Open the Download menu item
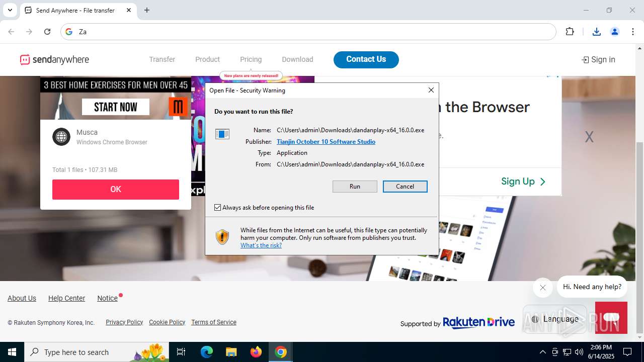644x362 pixels. [x=297, y=59]
